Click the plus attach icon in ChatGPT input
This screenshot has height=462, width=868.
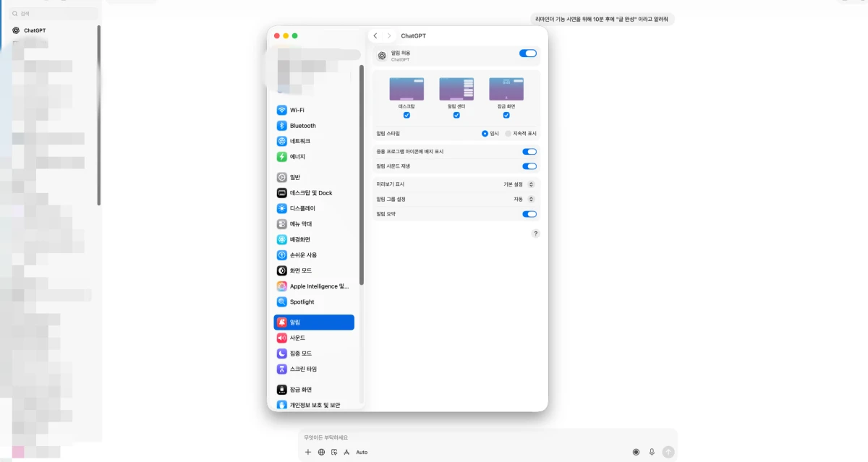pos(307,452)
